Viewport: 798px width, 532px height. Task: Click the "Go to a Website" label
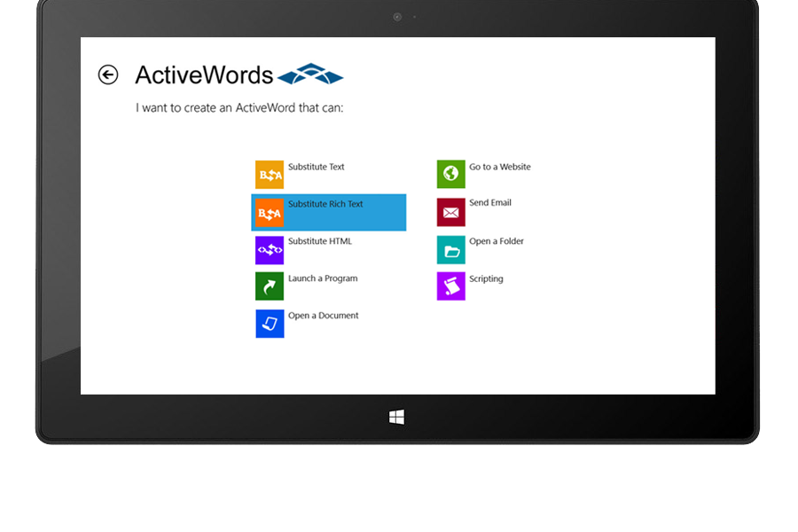click(x=500, y=167)
